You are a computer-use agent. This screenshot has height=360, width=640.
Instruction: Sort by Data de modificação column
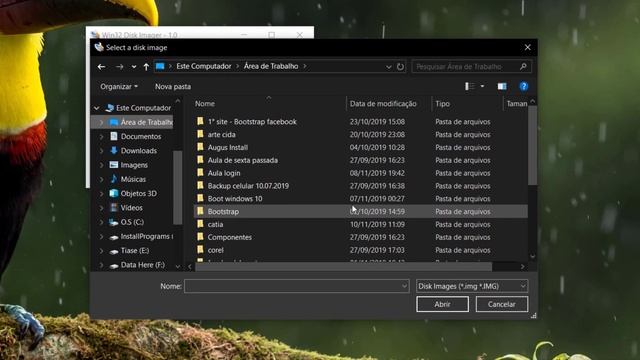[x=383, y=104]
